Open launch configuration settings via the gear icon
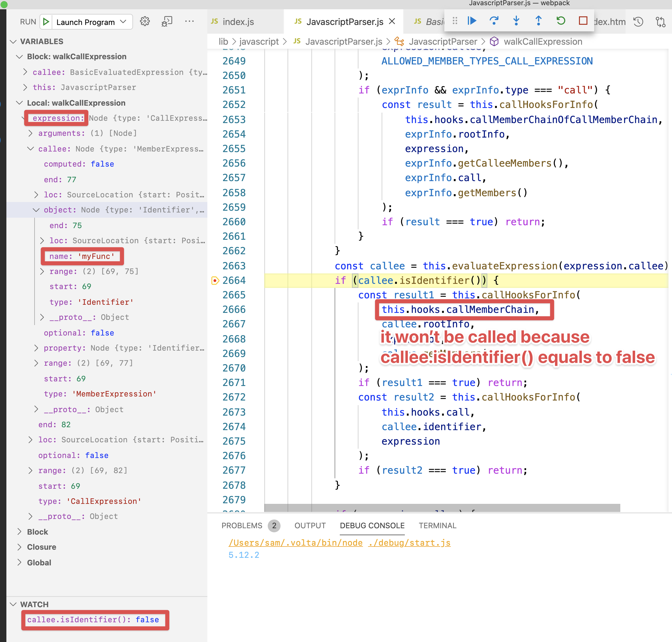The image size is (672, 642). 145,21
